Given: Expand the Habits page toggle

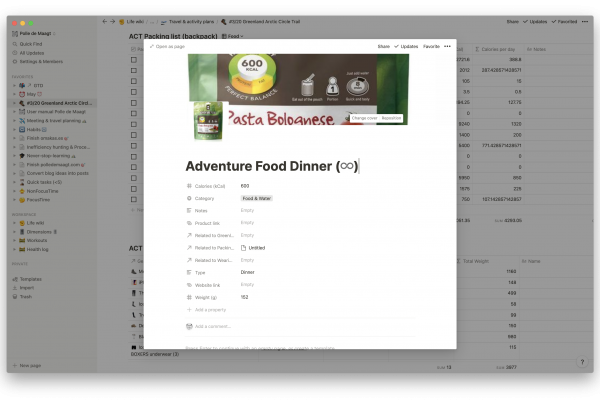Looking at the screenshot, I should point(15,129).
